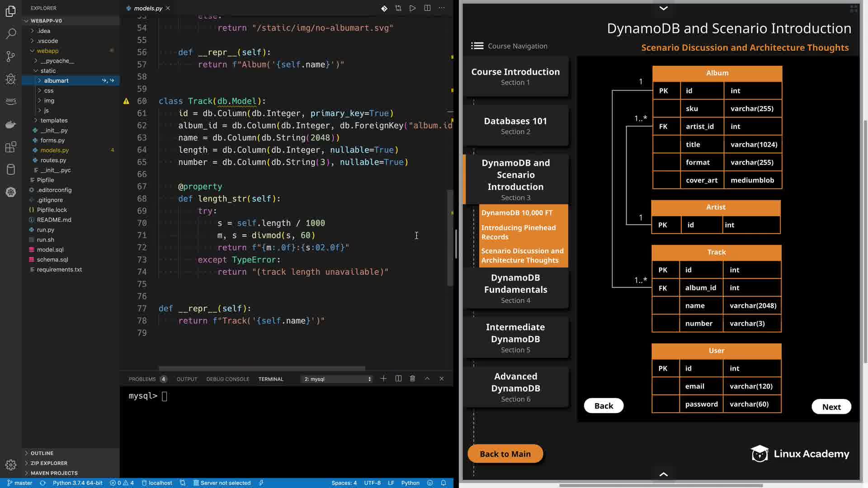Switch to the DEBUG CONSOLE tab

227,379
